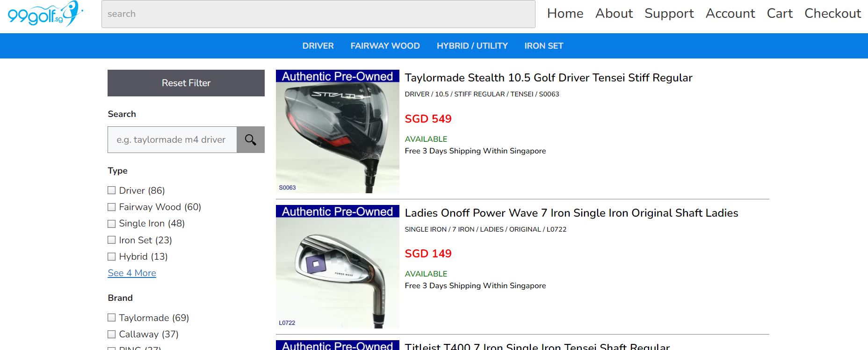Check the Fairway Wood (60) checkbox
This screenshot has width=868, height=350.
(111, 207)
